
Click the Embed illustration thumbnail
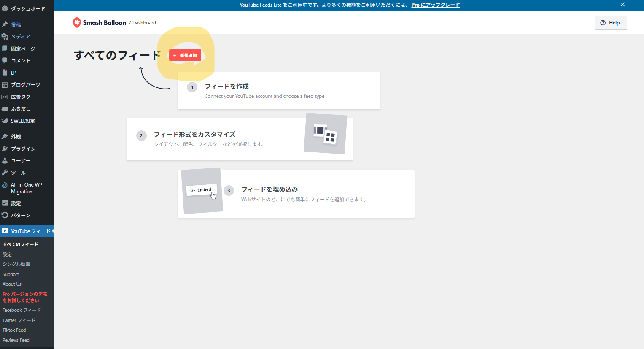(202, 190)
